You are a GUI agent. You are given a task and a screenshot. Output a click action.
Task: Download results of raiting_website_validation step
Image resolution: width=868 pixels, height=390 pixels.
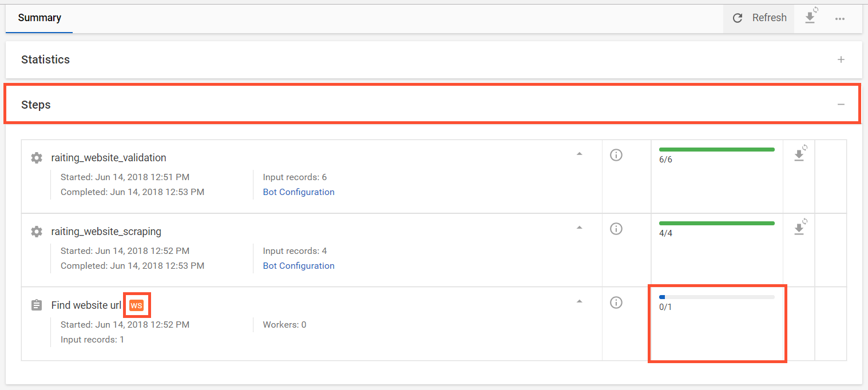click(800, 154)
